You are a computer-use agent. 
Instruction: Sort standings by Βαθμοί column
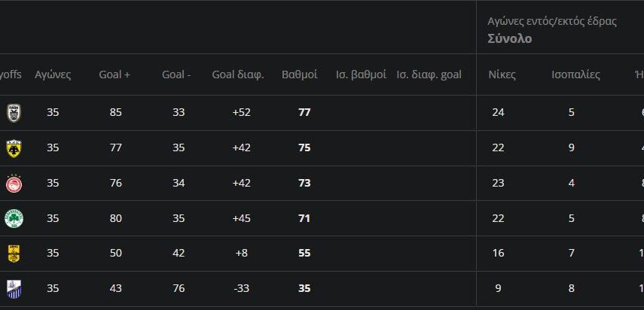299,74
